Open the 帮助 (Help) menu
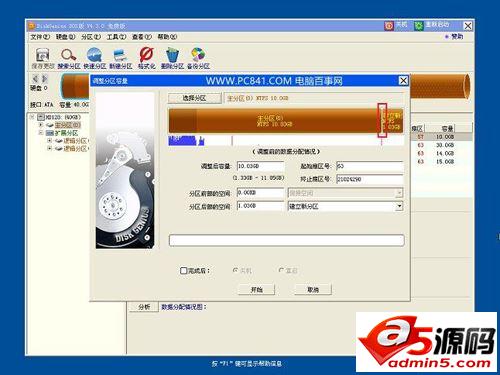The image size is (500, 375). [x=167, y=37]
